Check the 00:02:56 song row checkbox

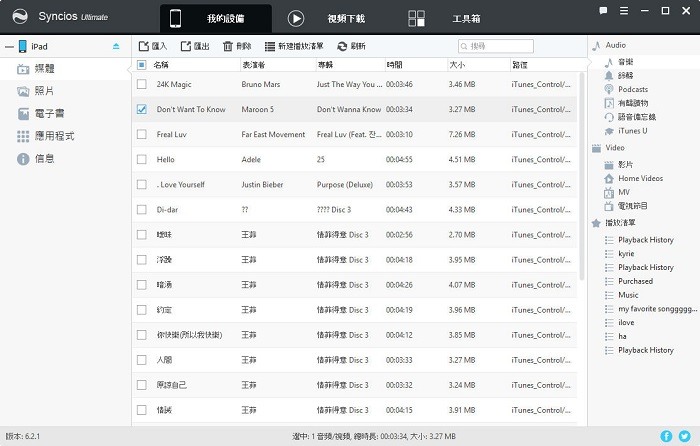pyautogui.click(x=142, y=234)
